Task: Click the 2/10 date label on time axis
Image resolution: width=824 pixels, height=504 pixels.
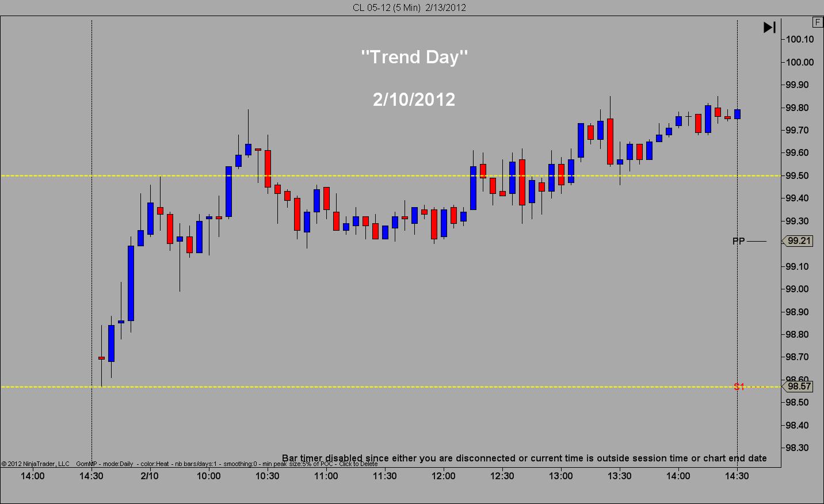Action: (150, 476)
